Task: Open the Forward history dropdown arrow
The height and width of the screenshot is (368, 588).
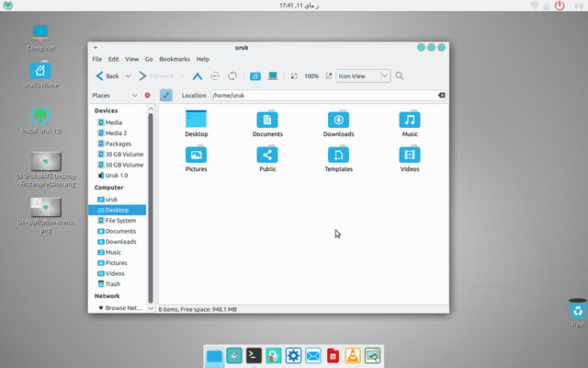Action: click(182, 76)
